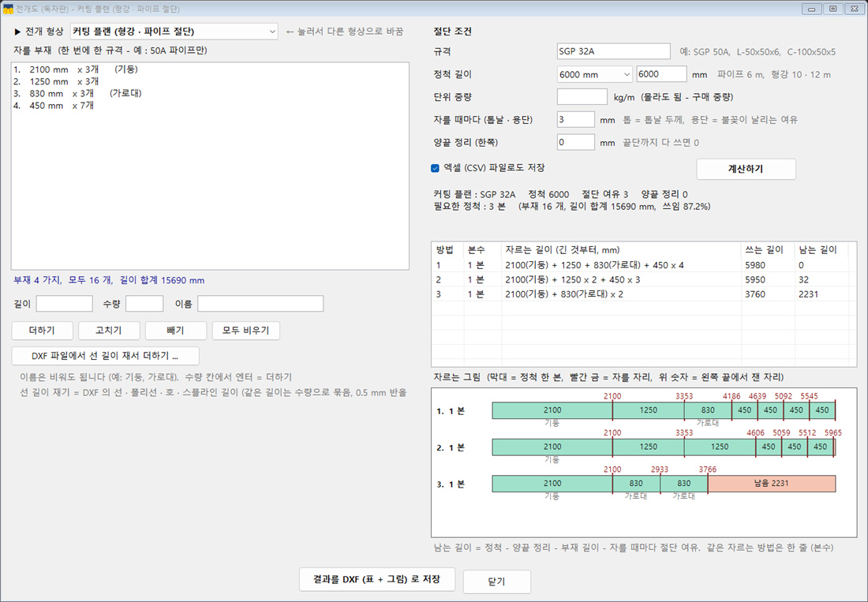Focus the 길이 input field
868x602 pixels.
[x=64, y=304]
